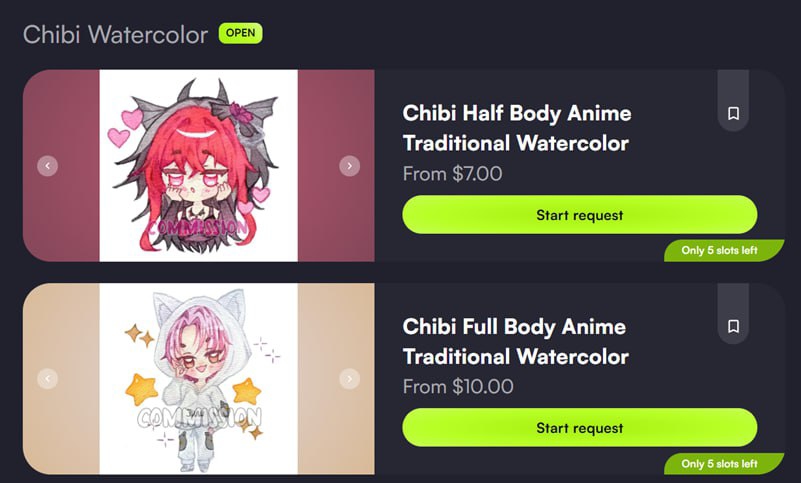This screenshot has height=483, width=801.
Task: Show next image in Half Body carousel
Action: pos(349,166)
